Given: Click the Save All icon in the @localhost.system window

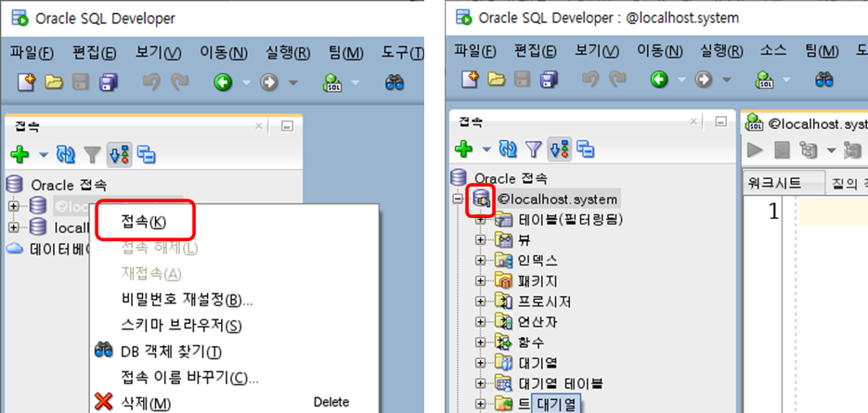Looking at the screenshot, I should 551,79.
